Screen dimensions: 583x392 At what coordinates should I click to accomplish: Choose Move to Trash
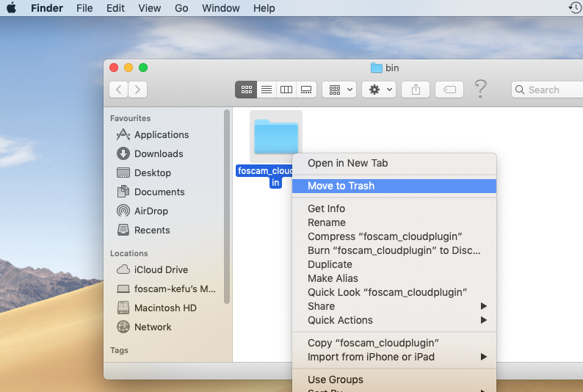click(394, 186)
